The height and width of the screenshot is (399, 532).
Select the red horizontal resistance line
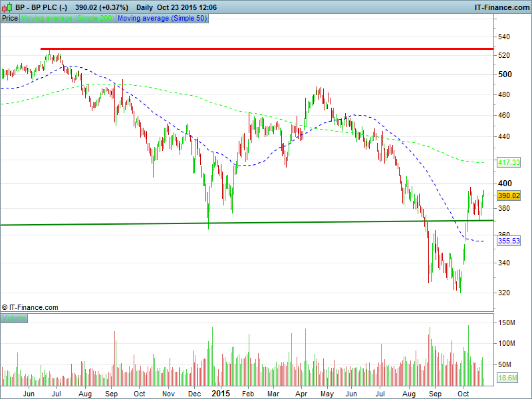(x=266, y=49)
